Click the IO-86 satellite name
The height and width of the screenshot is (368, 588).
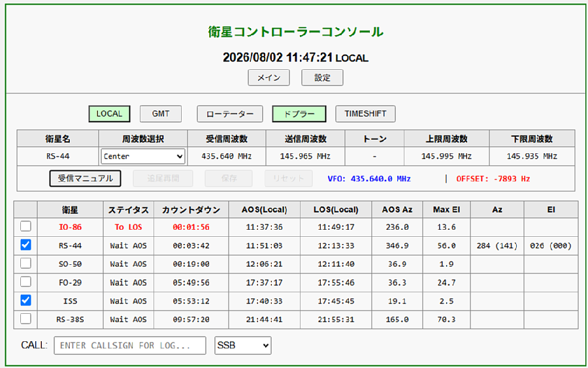click(x=70, y=227)
